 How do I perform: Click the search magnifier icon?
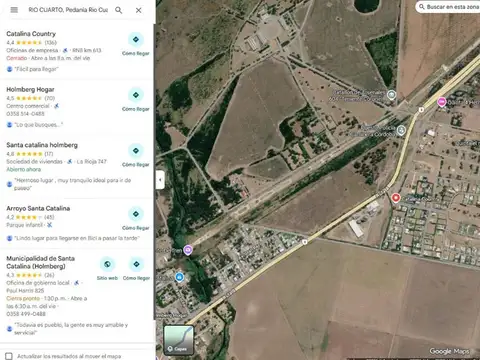coord(119,10)
